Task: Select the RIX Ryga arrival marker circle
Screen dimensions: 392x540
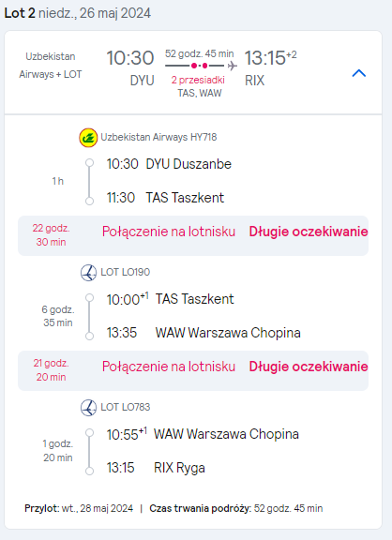Action: coord(90,472)
